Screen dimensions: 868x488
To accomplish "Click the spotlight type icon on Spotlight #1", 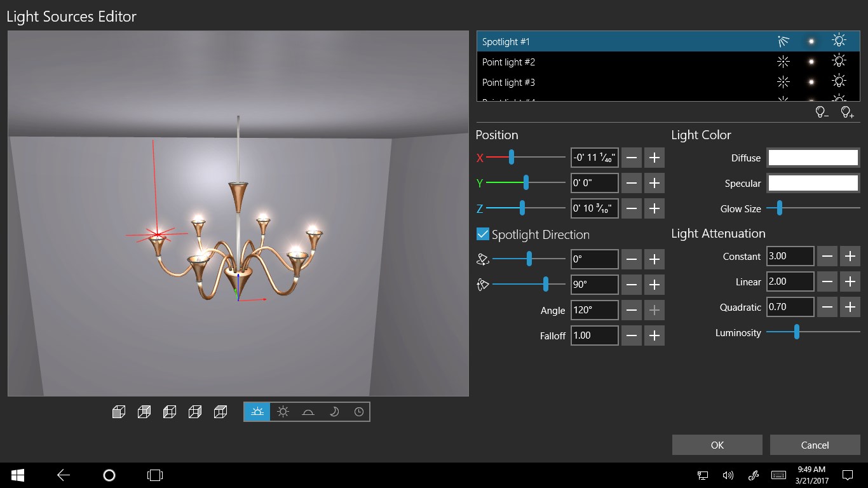I will click(x=783, y=40).
